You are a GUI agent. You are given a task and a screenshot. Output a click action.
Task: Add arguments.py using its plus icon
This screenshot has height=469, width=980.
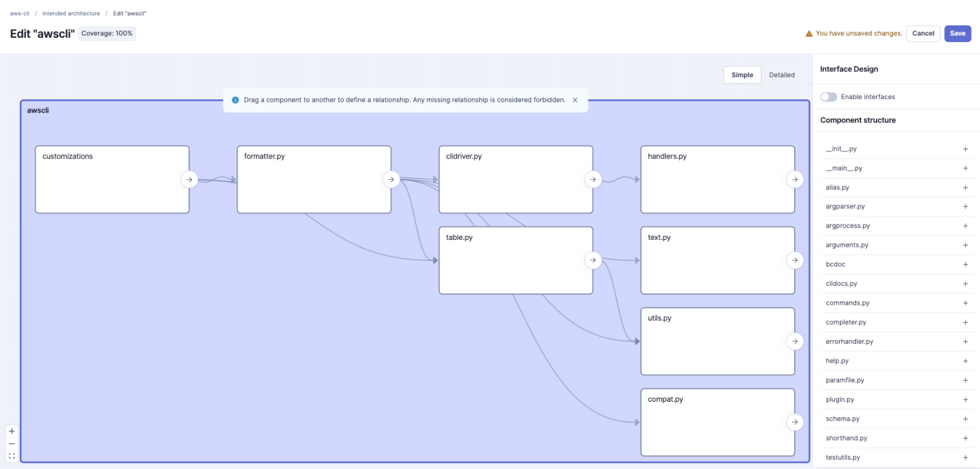pyautogui.click(x=965, y=245)
